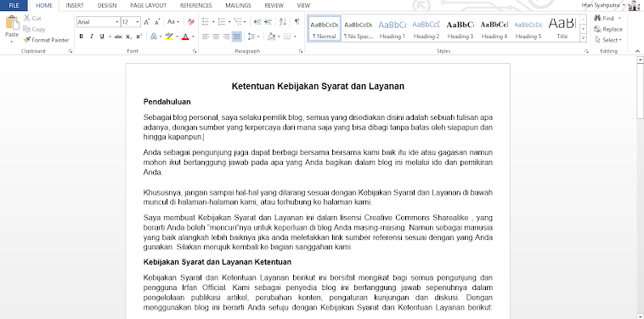Sort text alphabetically A-Z icon
Screen dimensions: 644x319
(x=283, y=22)
